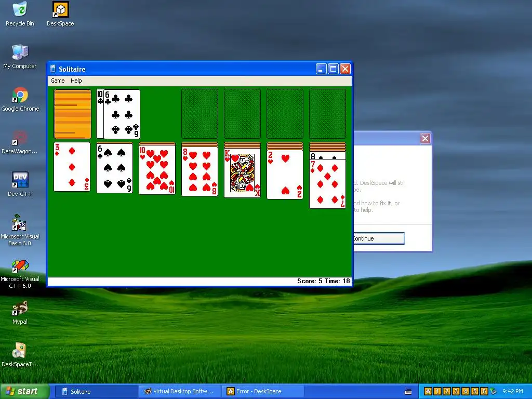The height and width of the screenshot is (399, 532).
Task: Click the third empty foundation slot
Action: (285, 114)
